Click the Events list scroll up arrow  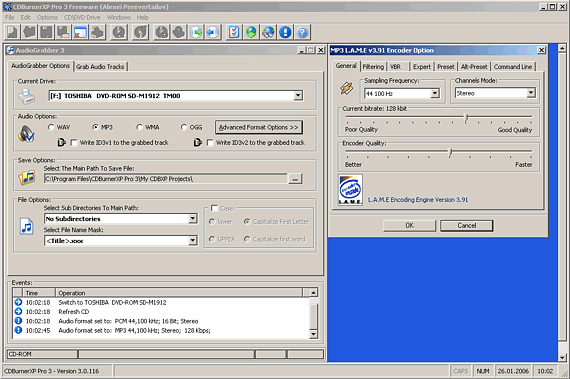pos(313,293)
